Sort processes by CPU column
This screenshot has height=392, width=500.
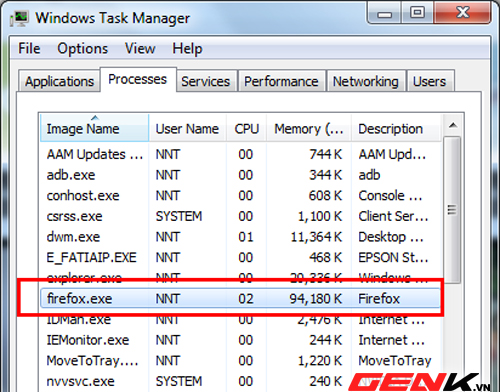coord(247,129)
